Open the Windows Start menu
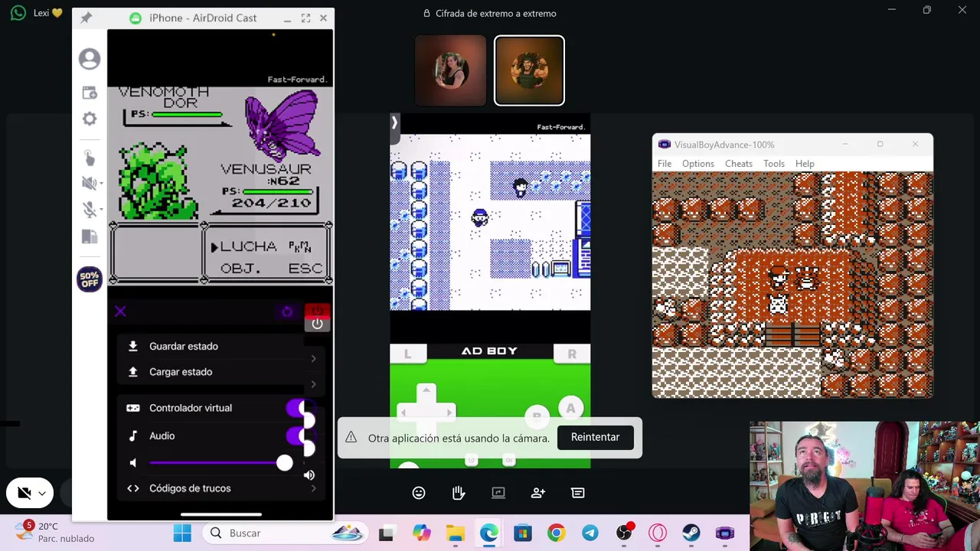980x551 pixels. click(x=182, y=533)
